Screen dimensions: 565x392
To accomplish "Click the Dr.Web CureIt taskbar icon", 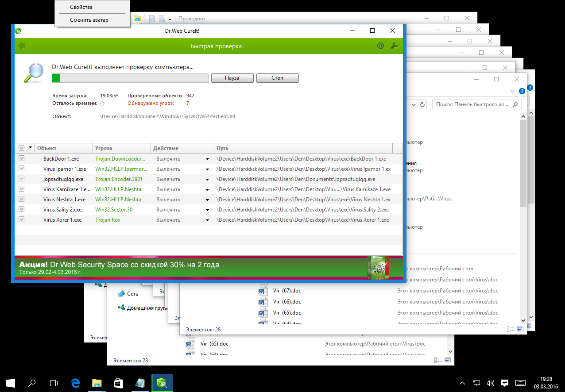I will pyautogui.click(x=162, y=383).
